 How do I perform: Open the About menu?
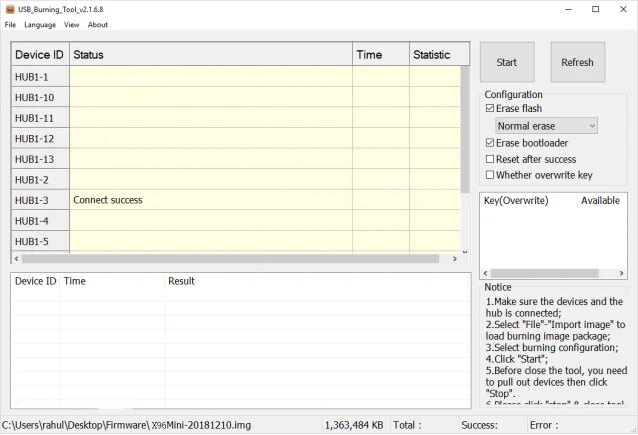point(98,24)
